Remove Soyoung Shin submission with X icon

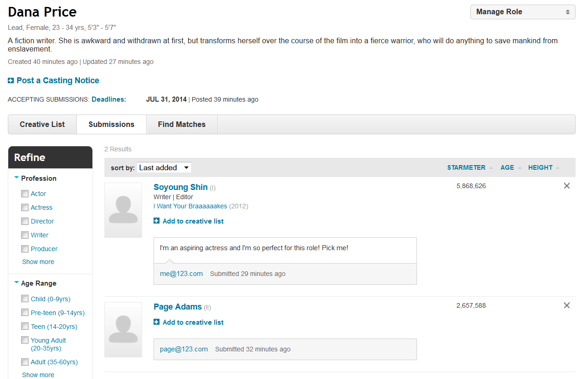tap(566, 186)
